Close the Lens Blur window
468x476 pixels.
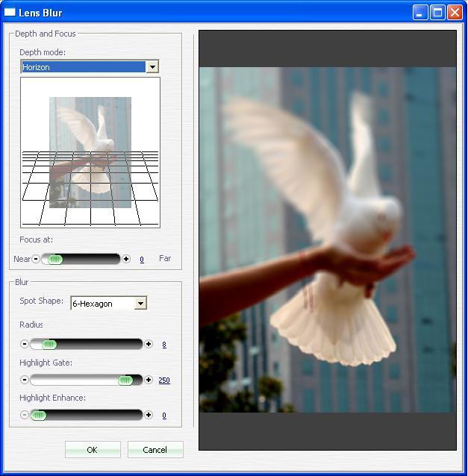pos(455,13)
